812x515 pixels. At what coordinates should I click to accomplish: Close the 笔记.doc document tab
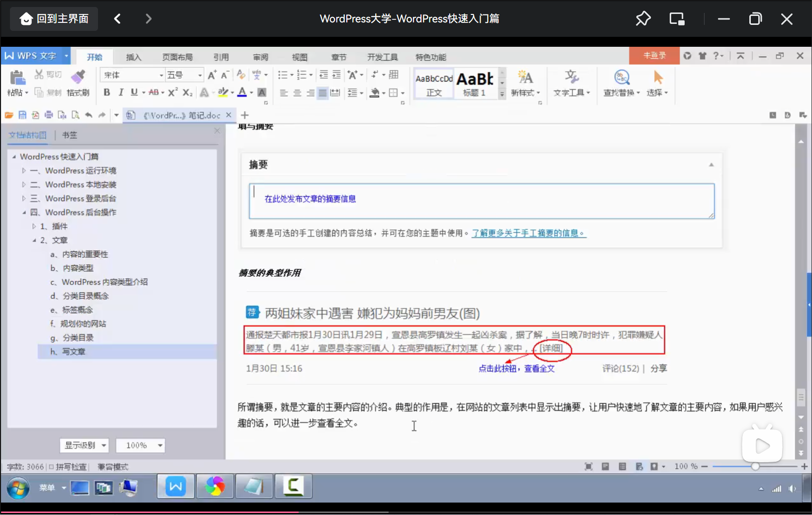tap(229, 115)
